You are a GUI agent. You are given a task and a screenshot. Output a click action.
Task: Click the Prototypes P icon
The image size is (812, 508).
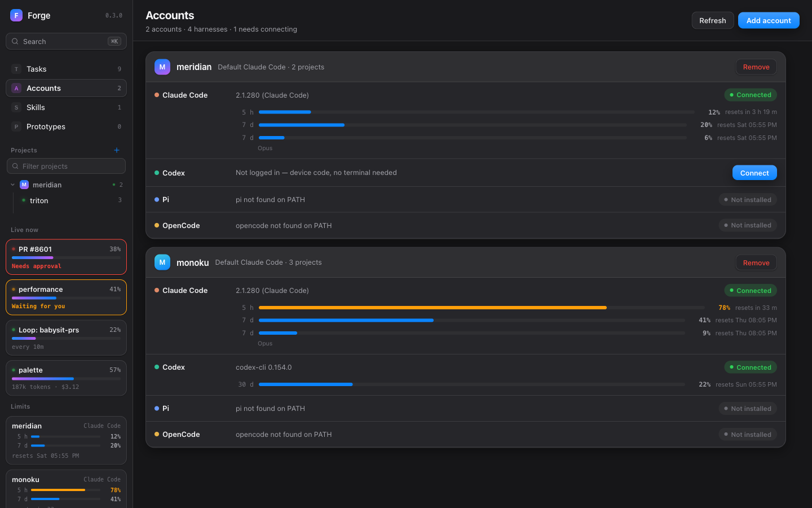coord(16,126)
